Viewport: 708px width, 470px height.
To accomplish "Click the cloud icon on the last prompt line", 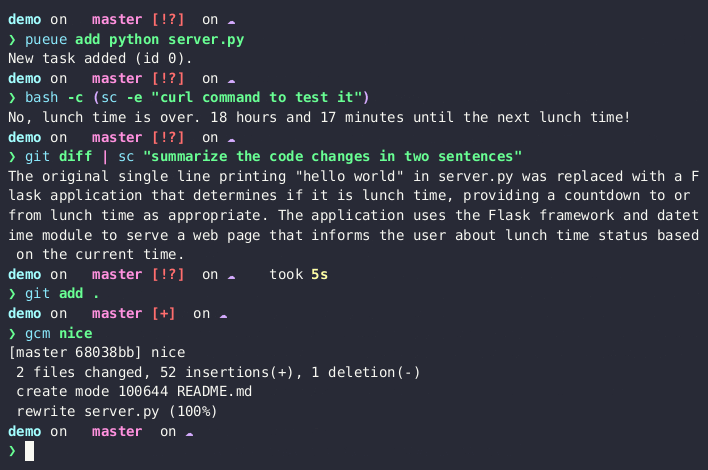I will point(189,432).
